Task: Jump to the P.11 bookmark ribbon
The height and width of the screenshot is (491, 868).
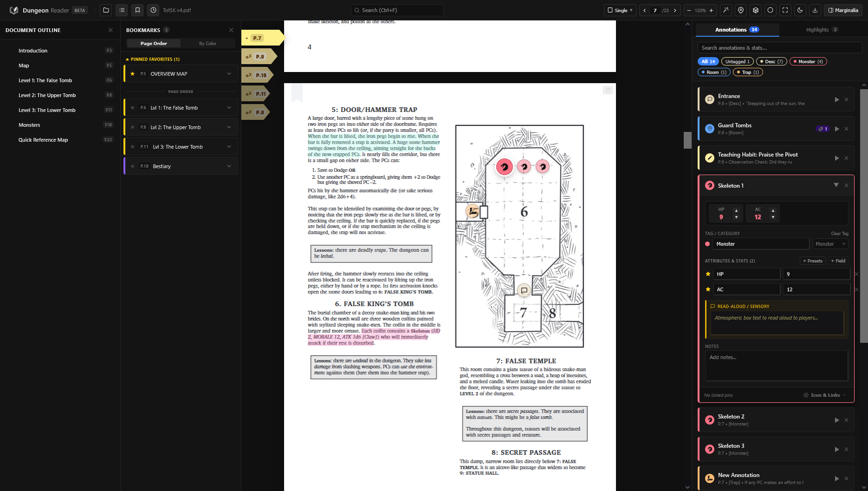Action: 256,93
